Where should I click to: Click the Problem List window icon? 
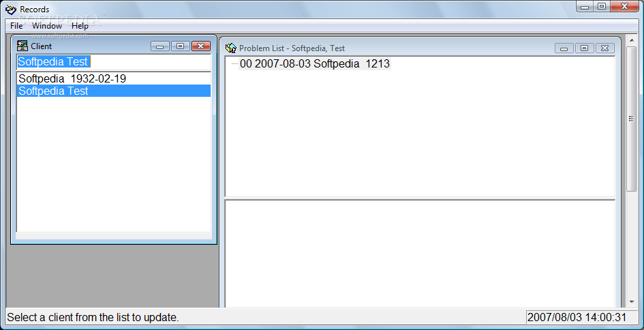(x=231, y=48)
